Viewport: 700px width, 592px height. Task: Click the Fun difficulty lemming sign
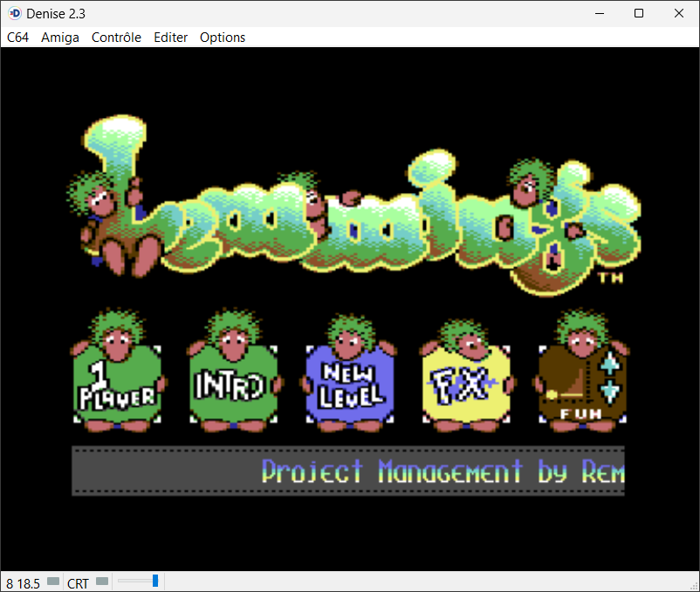[x=581, y=370]
